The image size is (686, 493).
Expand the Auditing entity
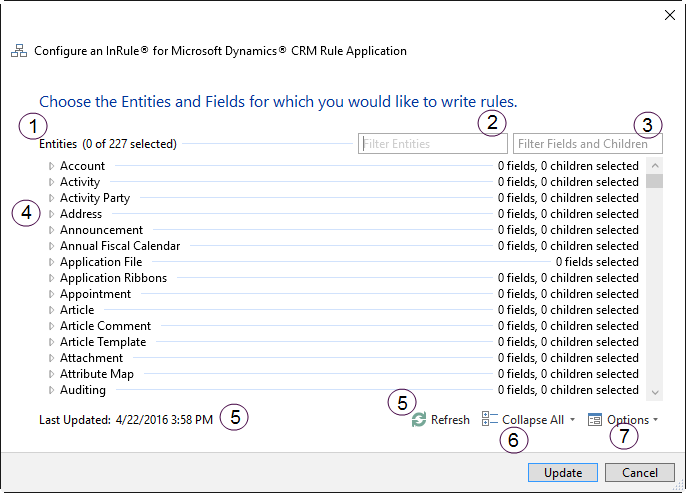coord(51,390)
